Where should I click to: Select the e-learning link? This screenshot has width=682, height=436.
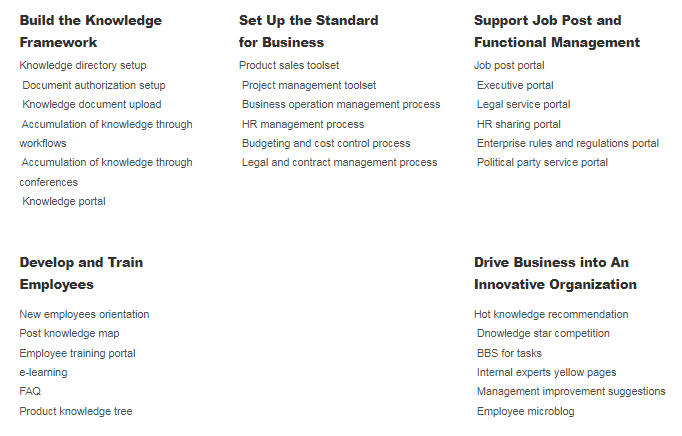pyautogui.click(x=43, y=373)
